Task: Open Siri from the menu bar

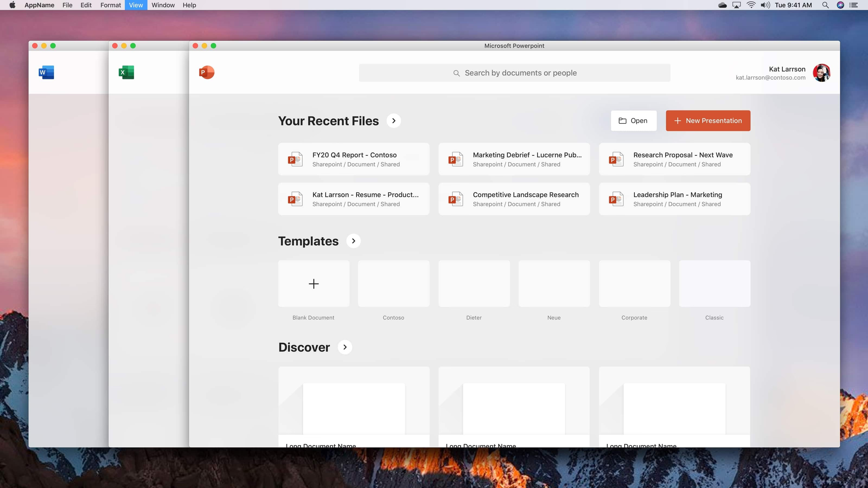Action: pos(840,5)
